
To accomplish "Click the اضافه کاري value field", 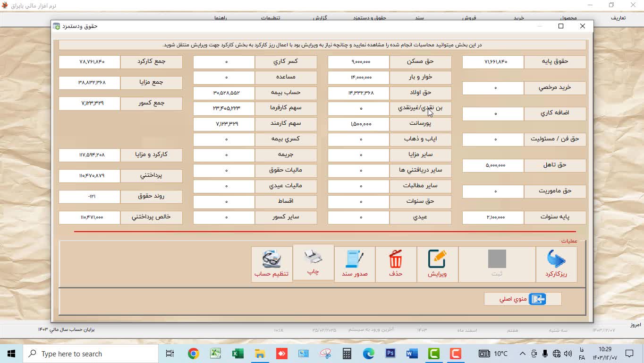I will click(493, 114).
